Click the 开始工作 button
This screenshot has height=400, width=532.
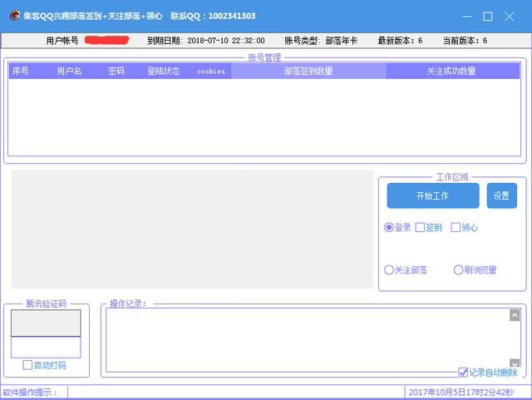(x=432, y=195)
